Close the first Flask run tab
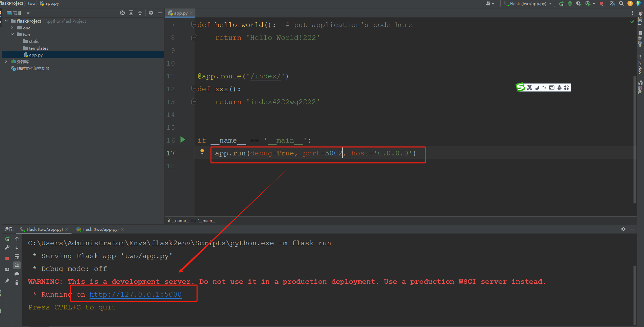 [x=67, y=229]
